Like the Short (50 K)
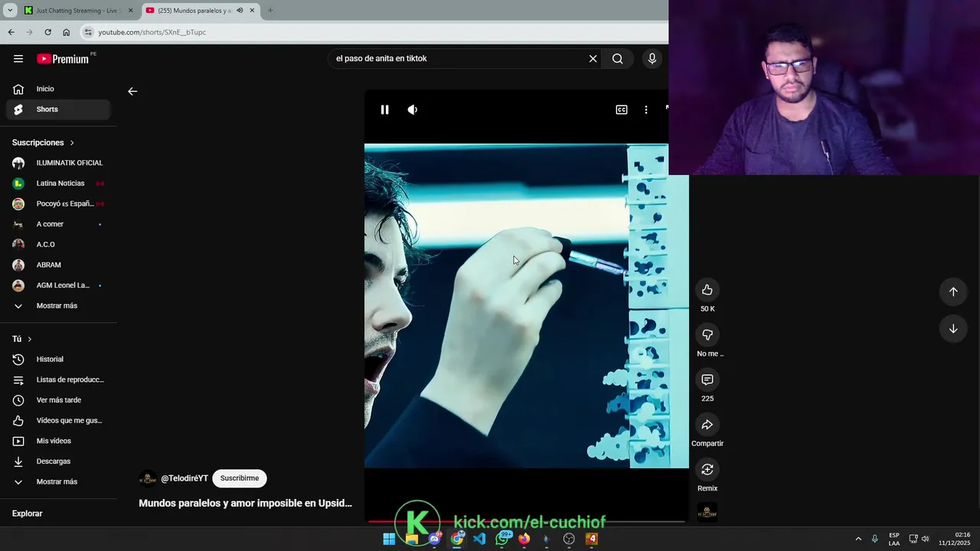This screenshot has height=551, width=980. coord(707,290)
